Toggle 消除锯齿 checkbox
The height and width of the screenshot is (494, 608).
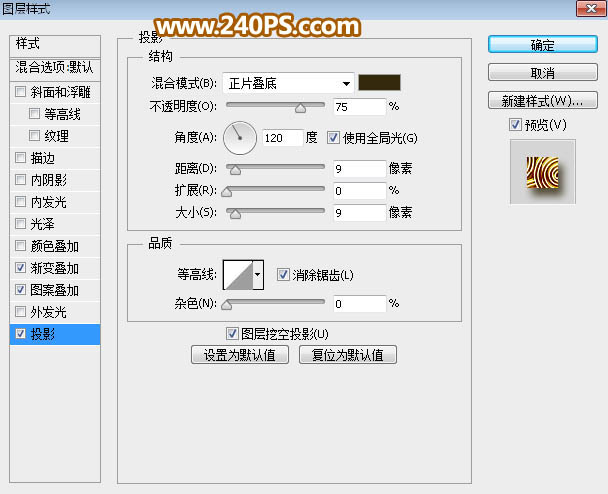click(283, 275)
